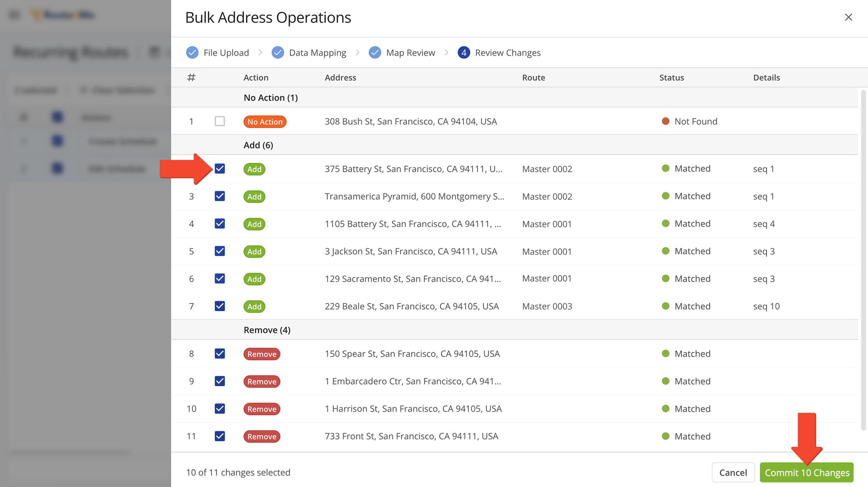
Task: Click the # column header
Action: (191, 78)
